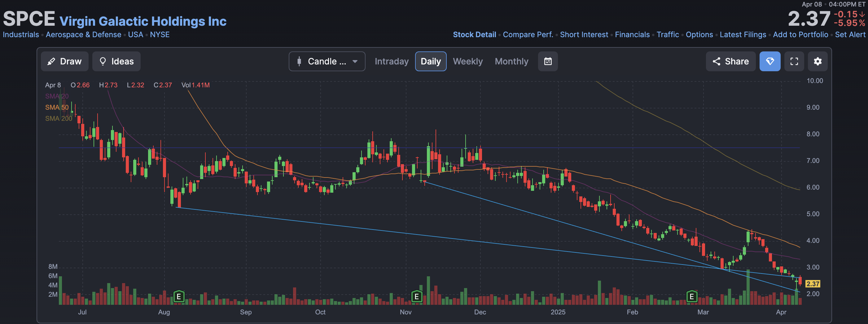Click the Add to Portfolio link

(800, 35)
